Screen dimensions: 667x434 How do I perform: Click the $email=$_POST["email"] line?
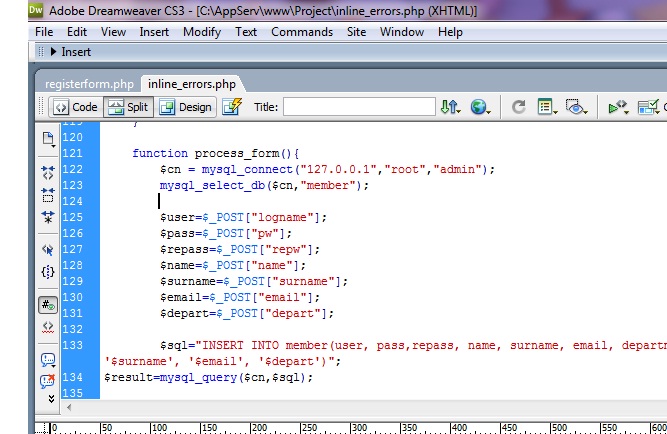click(x=240, y=297)
